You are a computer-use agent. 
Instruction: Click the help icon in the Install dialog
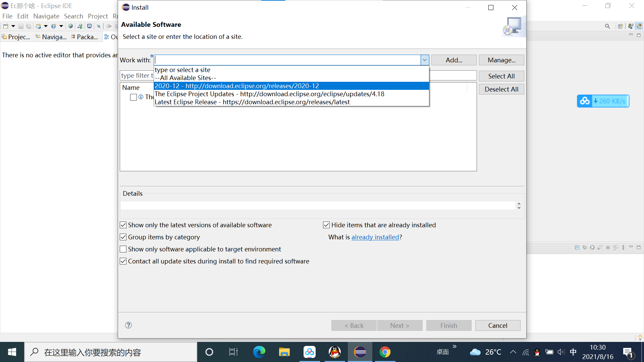[128, 325]
